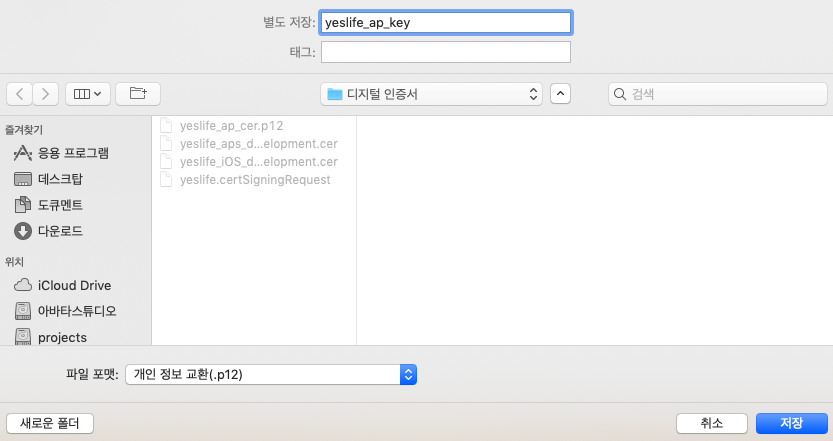
Task: Create new folder via toolbar folder icon
Action: (x=138, y=94)
